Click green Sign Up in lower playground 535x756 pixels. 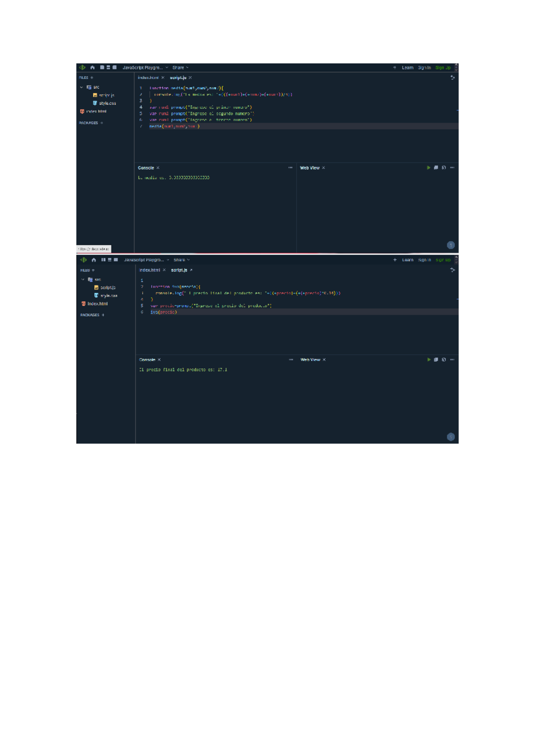coord(443,260)
